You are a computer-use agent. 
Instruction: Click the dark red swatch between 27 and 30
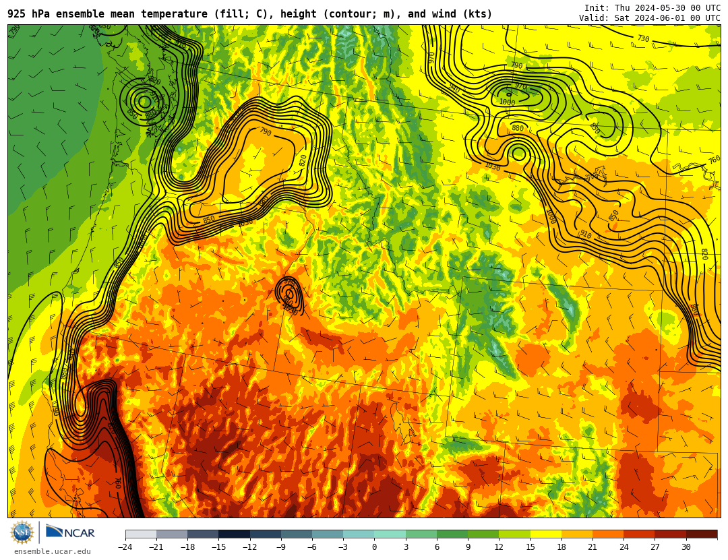click(x=671, y=534)
